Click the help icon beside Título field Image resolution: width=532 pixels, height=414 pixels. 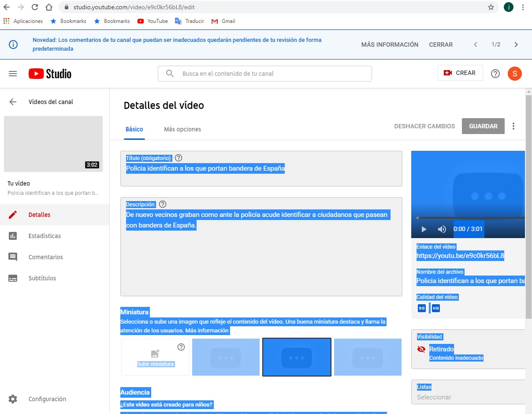click(x=179, y=158)
